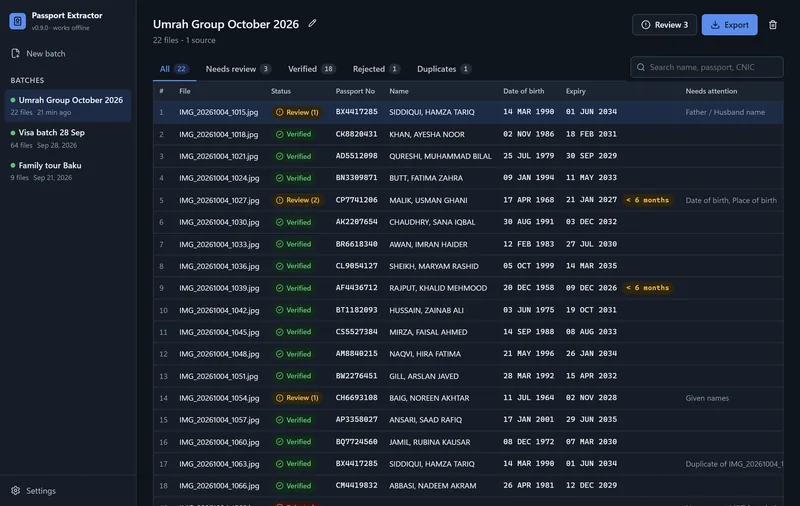Image resolution: width=800 pixels, height=506 pixels.
Task: Select the Umrah Group October 2026 batch
Action: click(68, 106)
